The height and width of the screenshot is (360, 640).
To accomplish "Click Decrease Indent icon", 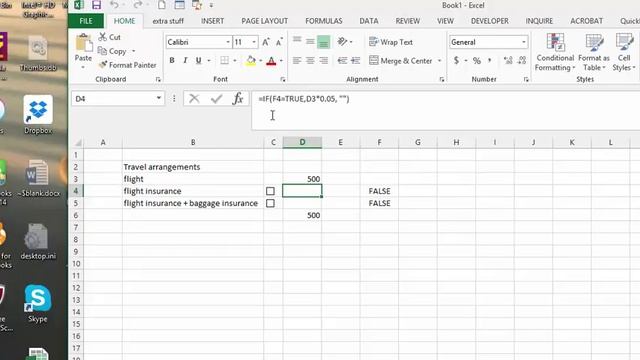I will 342,60.
